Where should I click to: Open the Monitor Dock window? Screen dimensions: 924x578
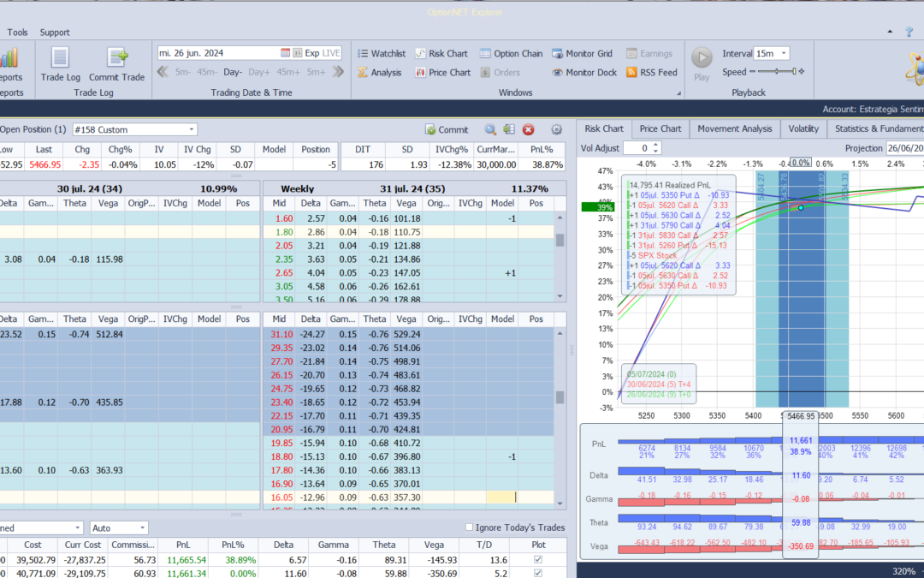pyautogui.click(x=584, y=73)
